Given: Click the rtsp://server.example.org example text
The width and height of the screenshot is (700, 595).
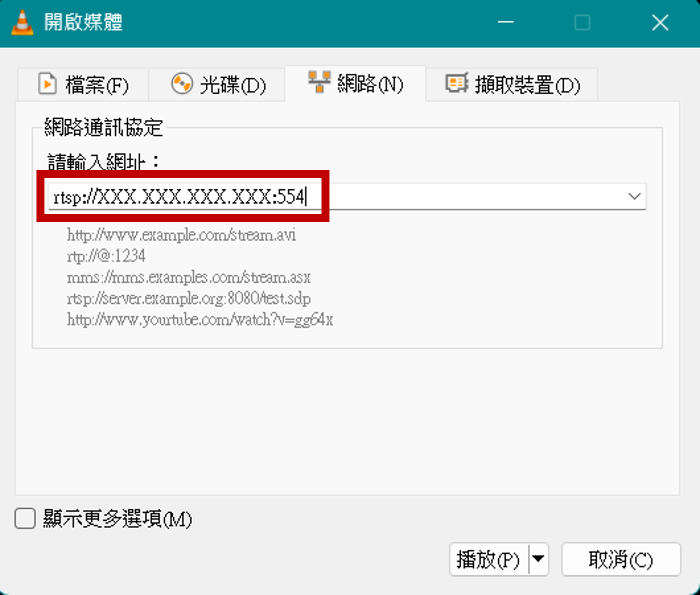Looking at the screenshot, I should point(189,298).
